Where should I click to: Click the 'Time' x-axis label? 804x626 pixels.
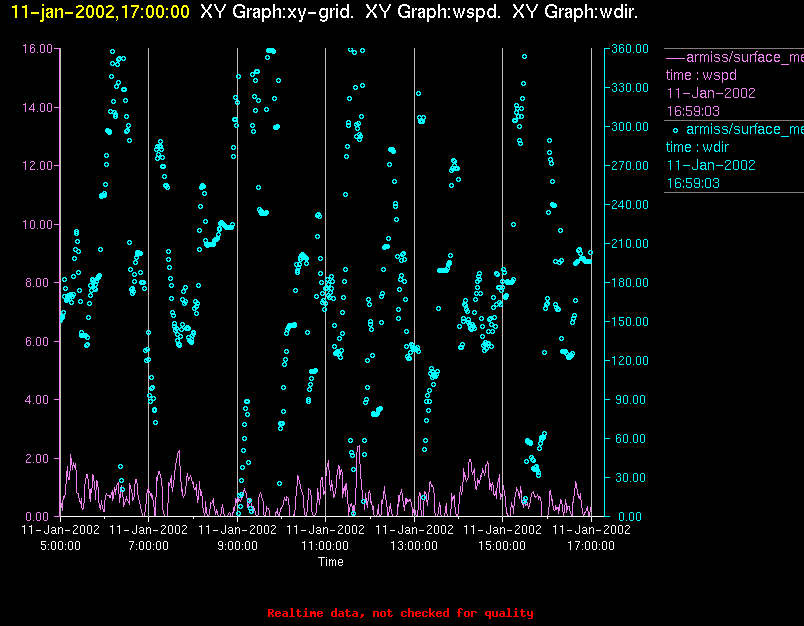click(331, 562)
